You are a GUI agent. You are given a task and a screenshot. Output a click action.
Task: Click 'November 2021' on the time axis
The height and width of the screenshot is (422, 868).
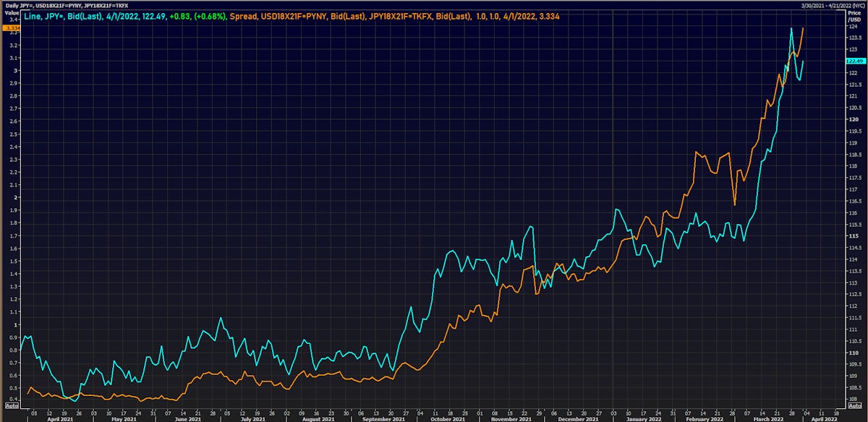pyautogui.click(x=511, y=418)
